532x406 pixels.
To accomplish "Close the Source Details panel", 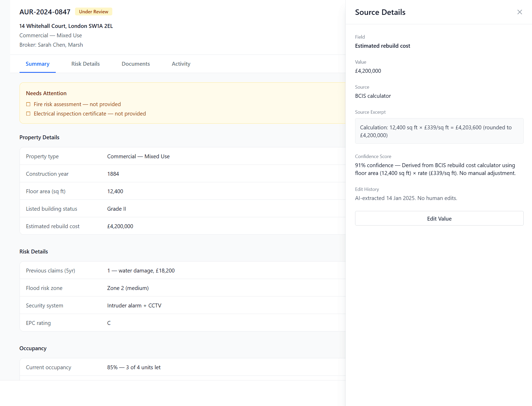I will (x=519, y=12).
